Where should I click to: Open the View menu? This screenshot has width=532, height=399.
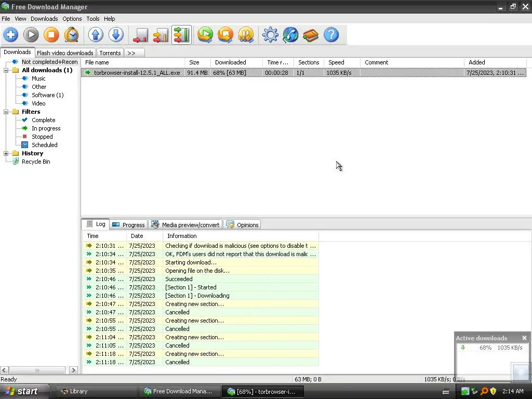click(x=20, y=19)
